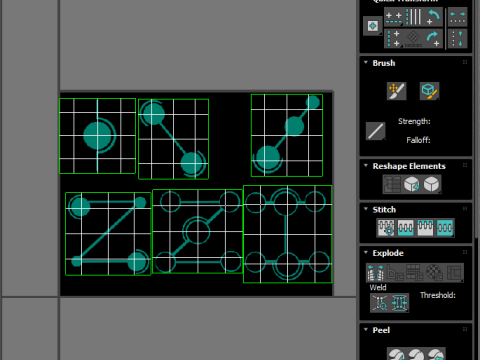Select the UV island with one large circle
Viewport: 480px width, 360px height.
pyautogui.click(x=97, y=136)
